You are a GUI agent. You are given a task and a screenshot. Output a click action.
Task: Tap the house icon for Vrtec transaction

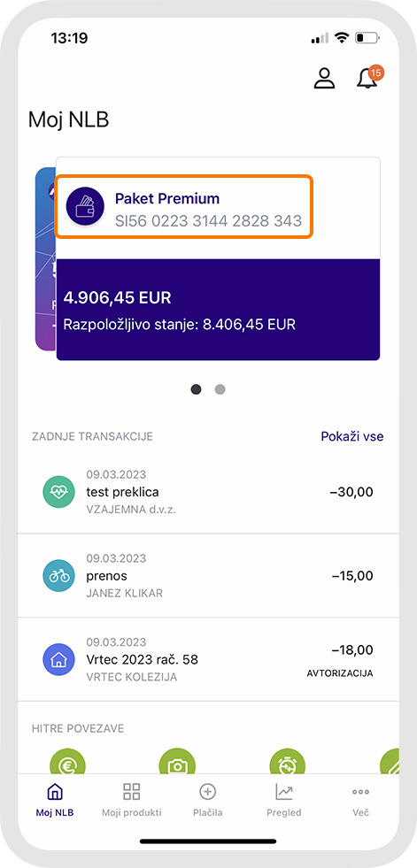pyautogui.click(x=58, y=659)
